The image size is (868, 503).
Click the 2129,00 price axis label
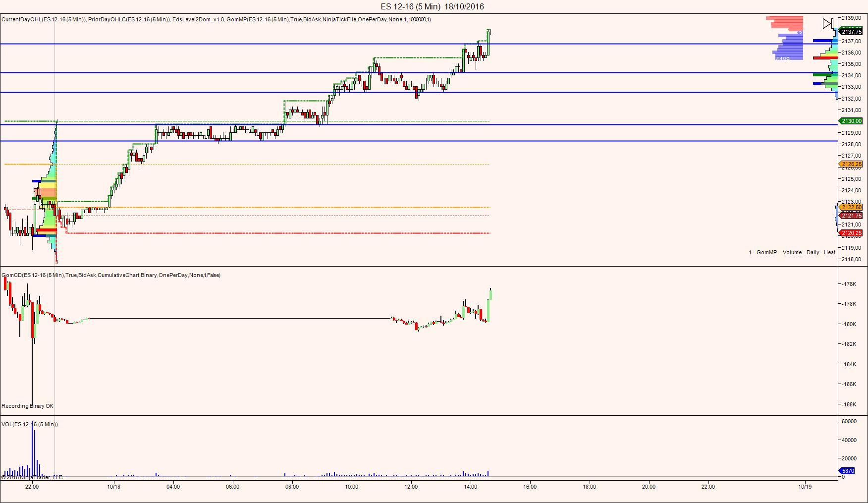pos(851,133)
